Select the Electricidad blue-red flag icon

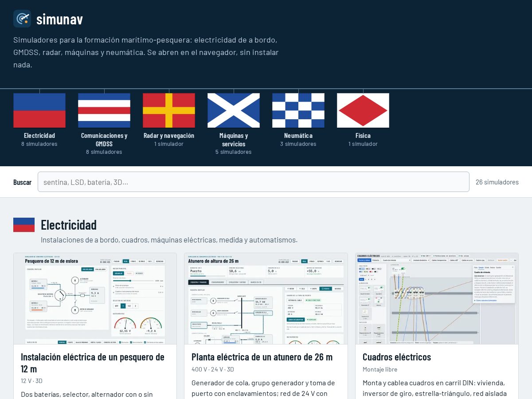[39, 110]
